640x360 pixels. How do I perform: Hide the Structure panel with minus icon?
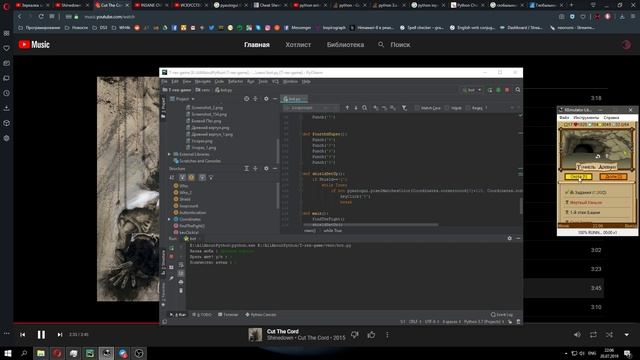(275, 168)
